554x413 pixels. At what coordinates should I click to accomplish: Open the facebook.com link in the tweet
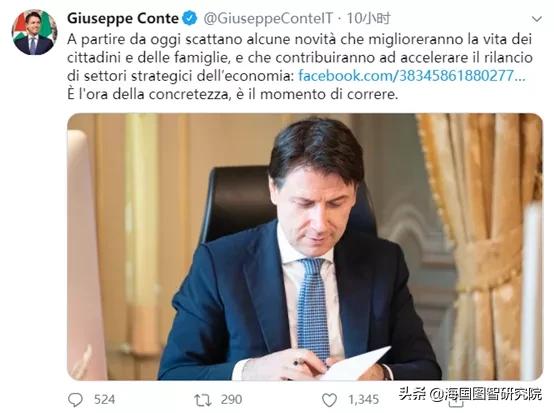(412, 76)
